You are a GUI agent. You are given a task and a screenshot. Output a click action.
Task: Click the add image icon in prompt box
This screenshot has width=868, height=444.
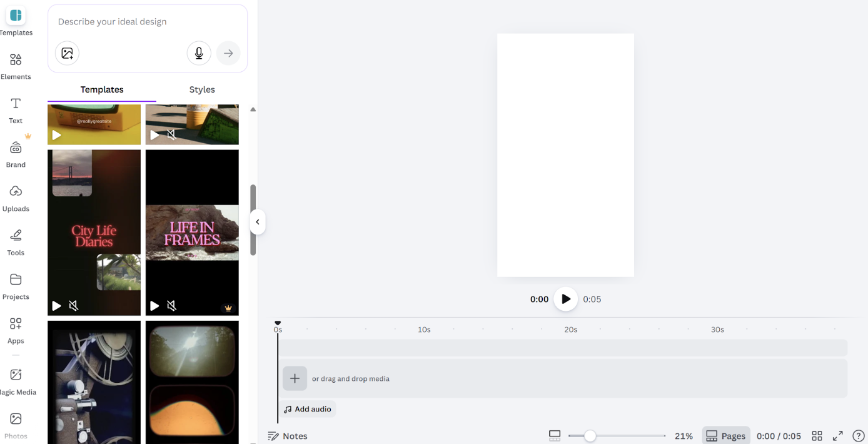point(68,54)
